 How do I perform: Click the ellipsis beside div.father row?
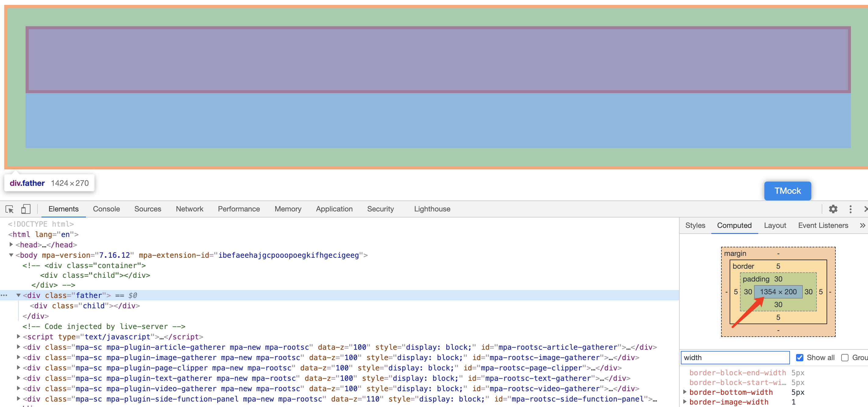click(4, 296)
